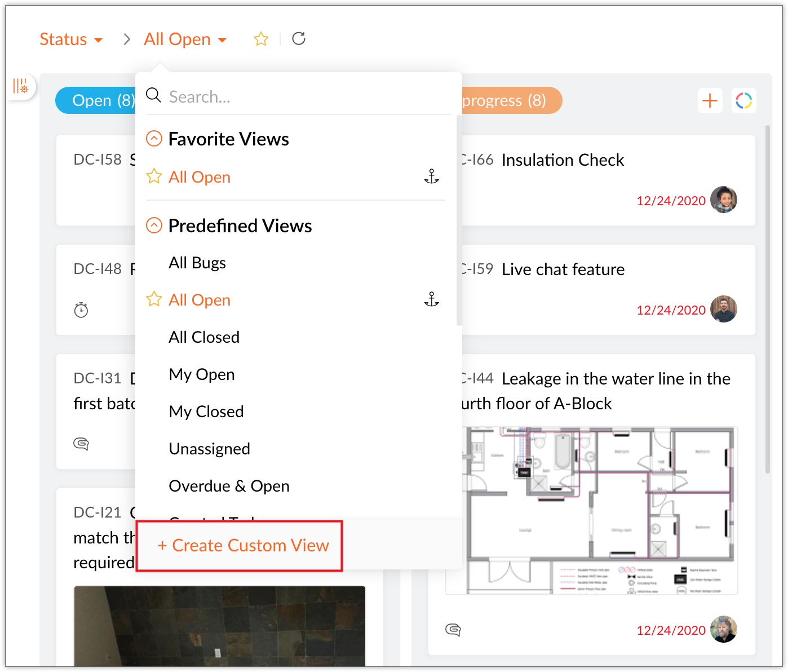Click anchor icon beside predefined All Open

tap(431, 299)
